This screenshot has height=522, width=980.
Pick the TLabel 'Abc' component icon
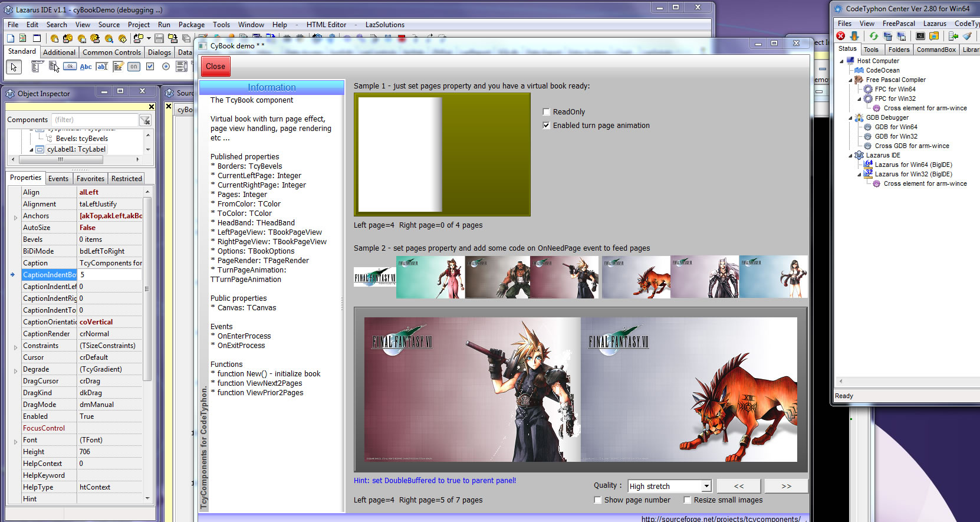(x=85, y=67)
